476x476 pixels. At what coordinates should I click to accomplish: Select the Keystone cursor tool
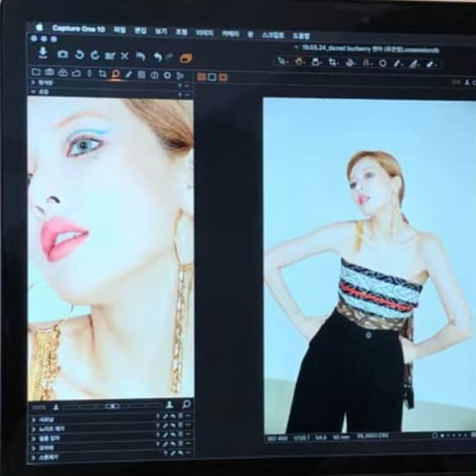point(367,63)
